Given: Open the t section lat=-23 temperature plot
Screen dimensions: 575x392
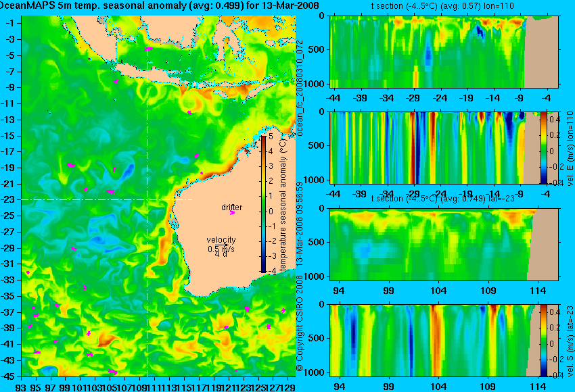Looking at the screenshot, I should click(x=444, y=245).
